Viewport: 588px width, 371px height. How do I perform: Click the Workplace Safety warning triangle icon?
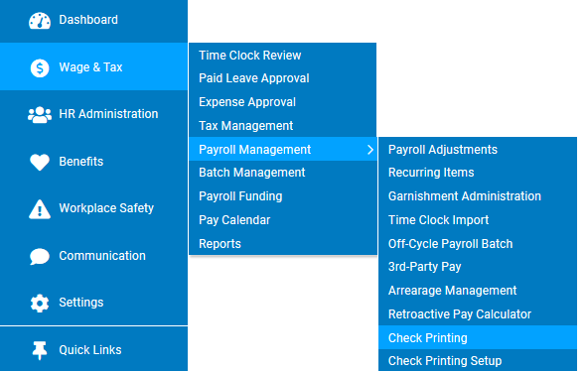pos(40,209)
